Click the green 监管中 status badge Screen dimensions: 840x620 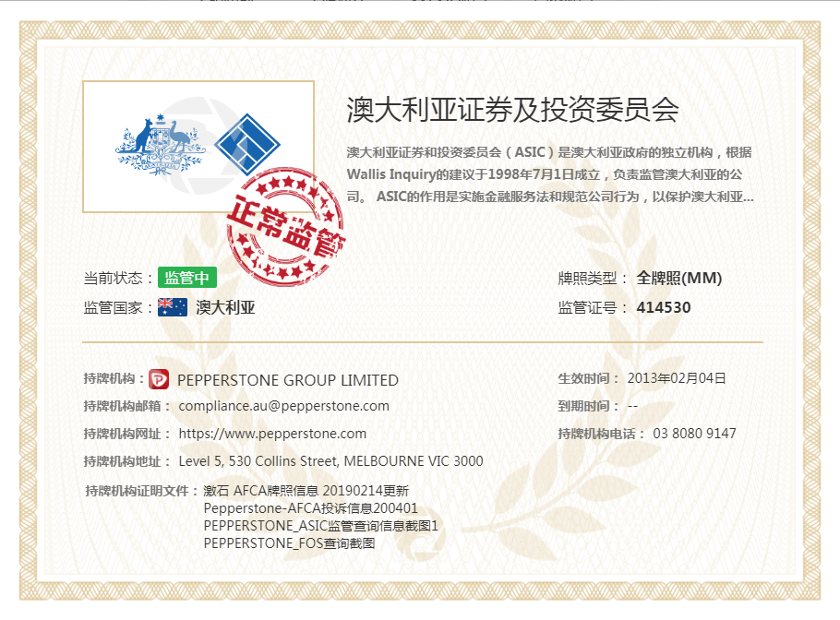click(186, 278)
